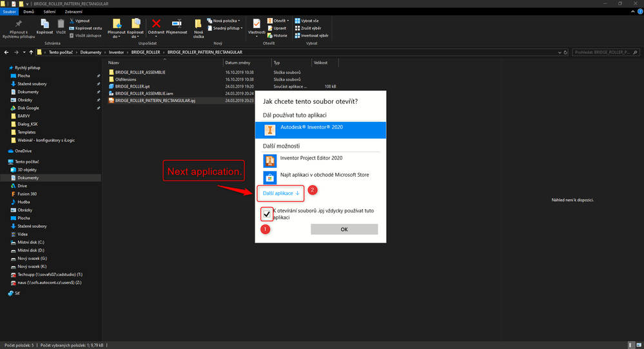Open the Nová položka dropdown
Screen dimensions: 644x349
coord(224,21)
